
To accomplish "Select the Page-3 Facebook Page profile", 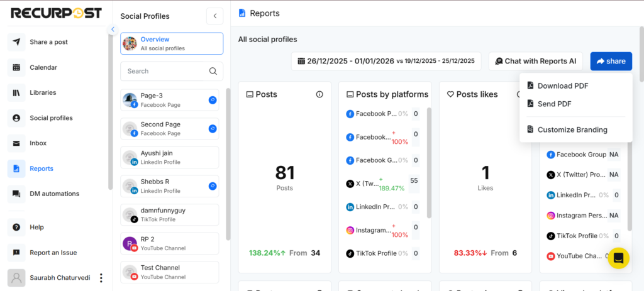I will pyautogui.click(x=170, y=100).
